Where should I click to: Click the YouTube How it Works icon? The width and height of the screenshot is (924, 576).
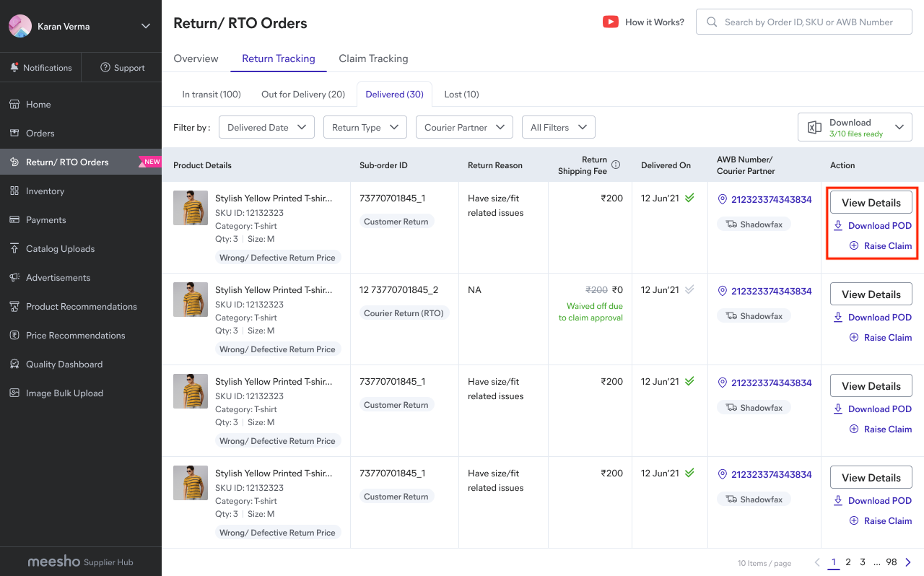coord(611,22)
